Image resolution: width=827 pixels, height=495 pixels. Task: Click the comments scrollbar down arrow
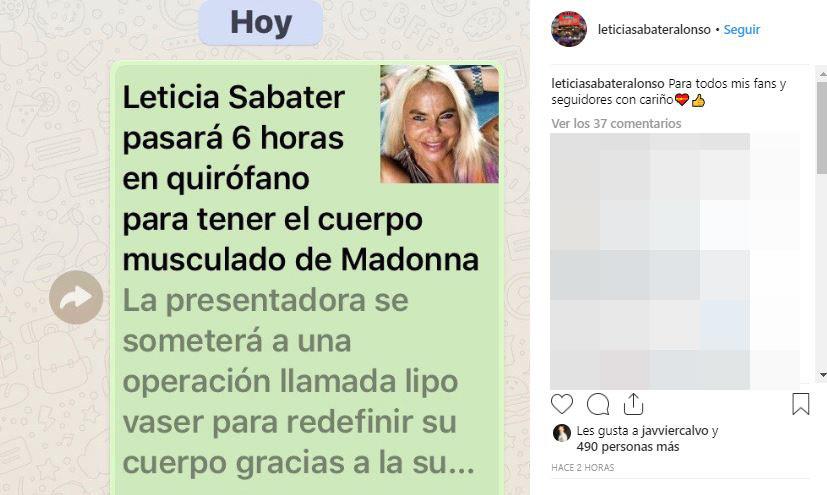pos(823,375)
